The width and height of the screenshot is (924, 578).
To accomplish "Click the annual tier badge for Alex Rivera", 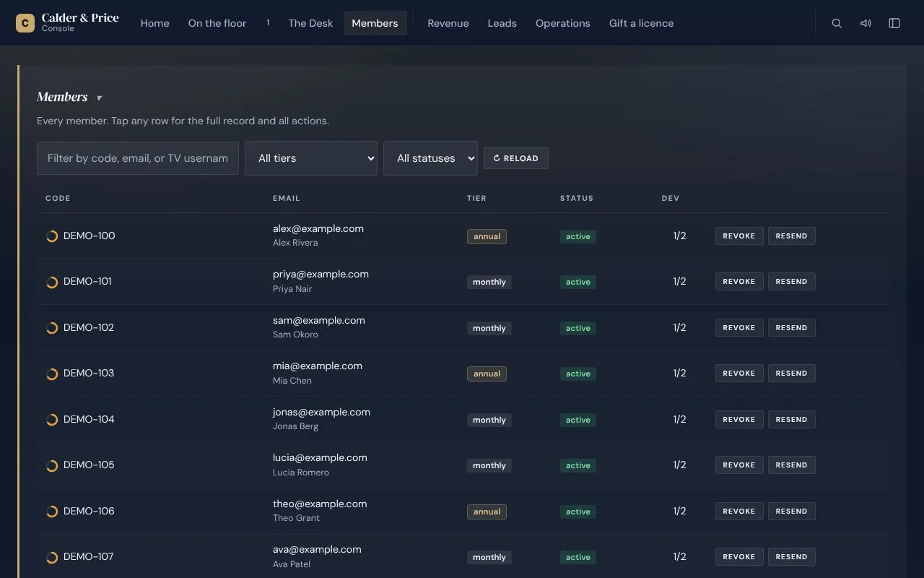I will click(x=487, y=236).
